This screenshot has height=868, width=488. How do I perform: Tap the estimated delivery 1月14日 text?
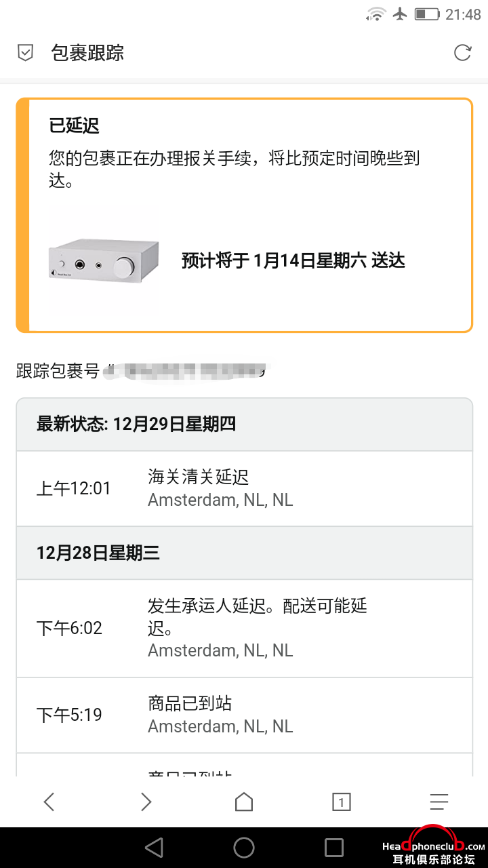coord(293,260)
